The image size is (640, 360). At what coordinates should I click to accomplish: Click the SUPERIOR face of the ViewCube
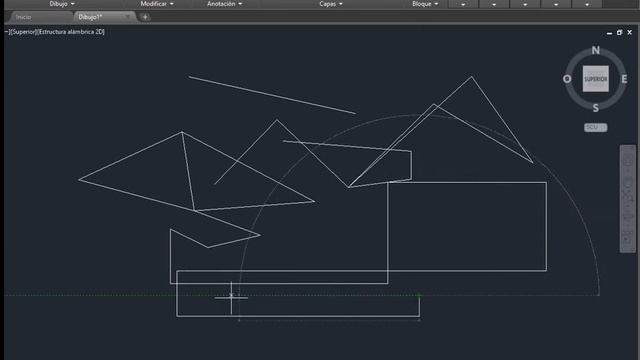coord(596,79)
